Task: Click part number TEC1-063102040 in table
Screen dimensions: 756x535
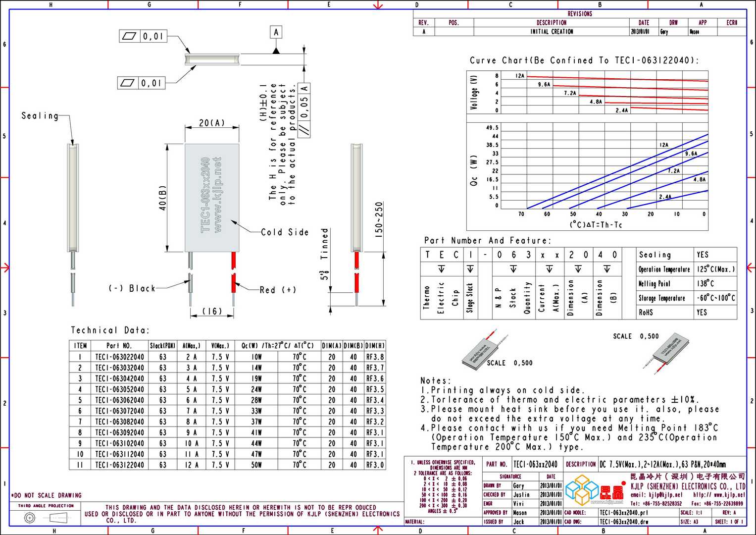Action: tap(119, 443)
